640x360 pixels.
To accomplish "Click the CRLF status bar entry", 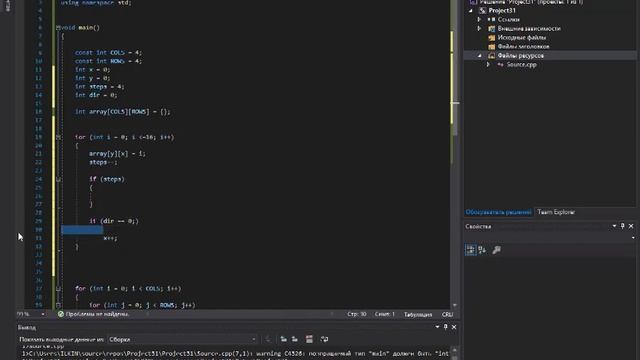I will click(447, 315).
